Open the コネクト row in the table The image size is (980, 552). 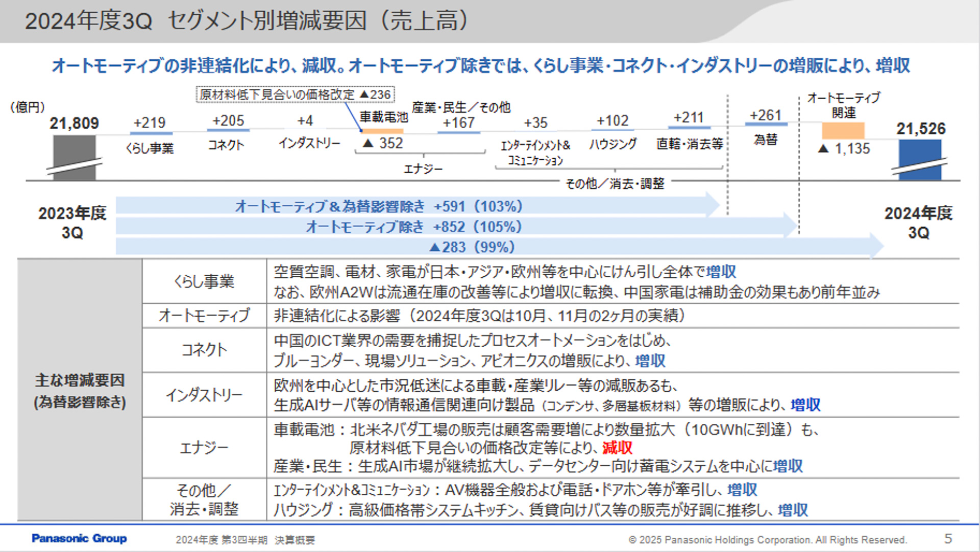(x=204, y=350)
